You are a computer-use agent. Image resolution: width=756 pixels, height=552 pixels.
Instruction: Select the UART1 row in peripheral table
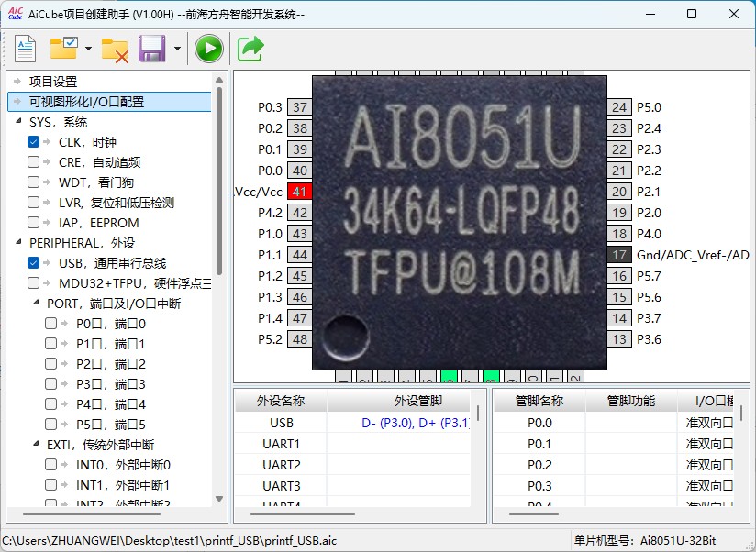[x=281, y=444]
